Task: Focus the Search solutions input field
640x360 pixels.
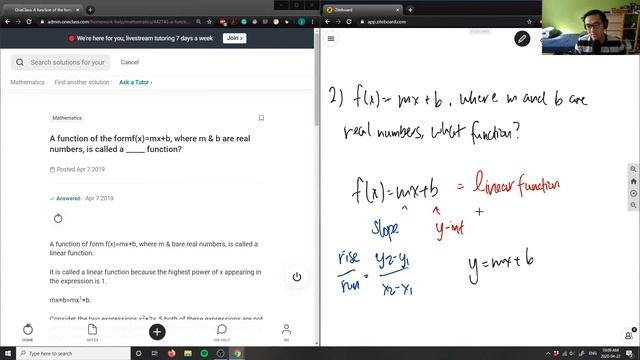Action: 60,62
